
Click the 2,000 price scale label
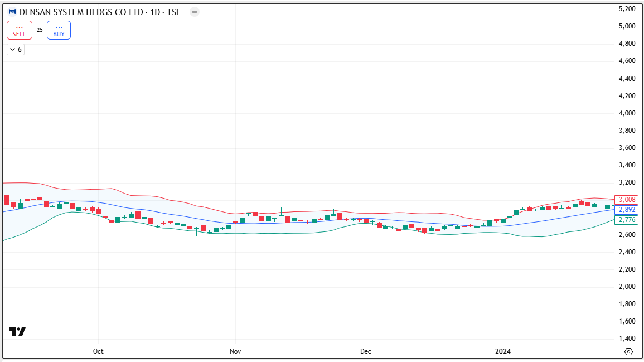tap(627, 287)
